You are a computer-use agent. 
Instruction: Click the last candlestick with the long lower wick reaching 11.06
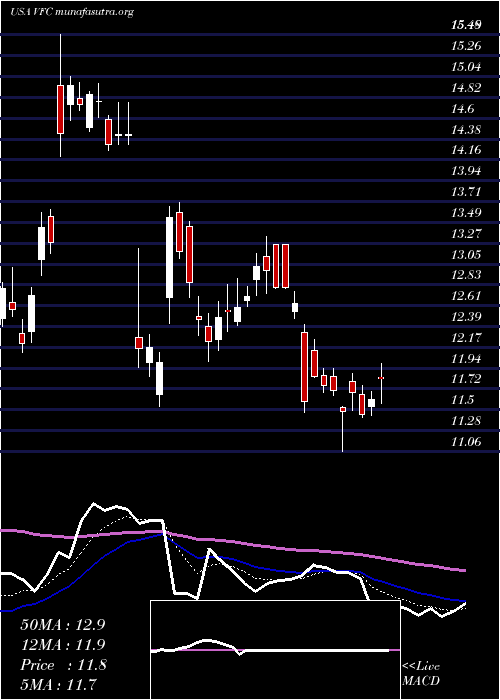coord(343,429)
